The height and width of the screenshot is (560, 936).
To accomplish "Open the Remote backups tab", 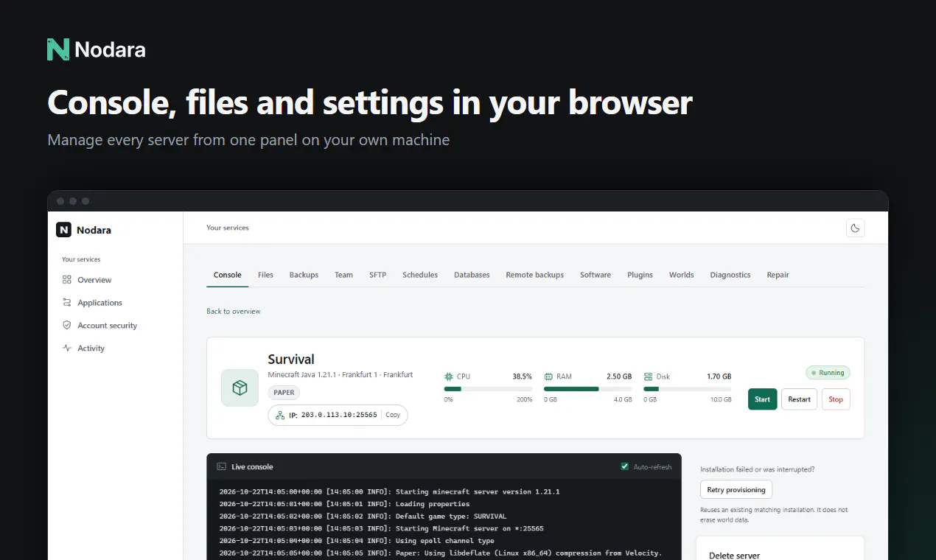I will (x=534, y=275).
